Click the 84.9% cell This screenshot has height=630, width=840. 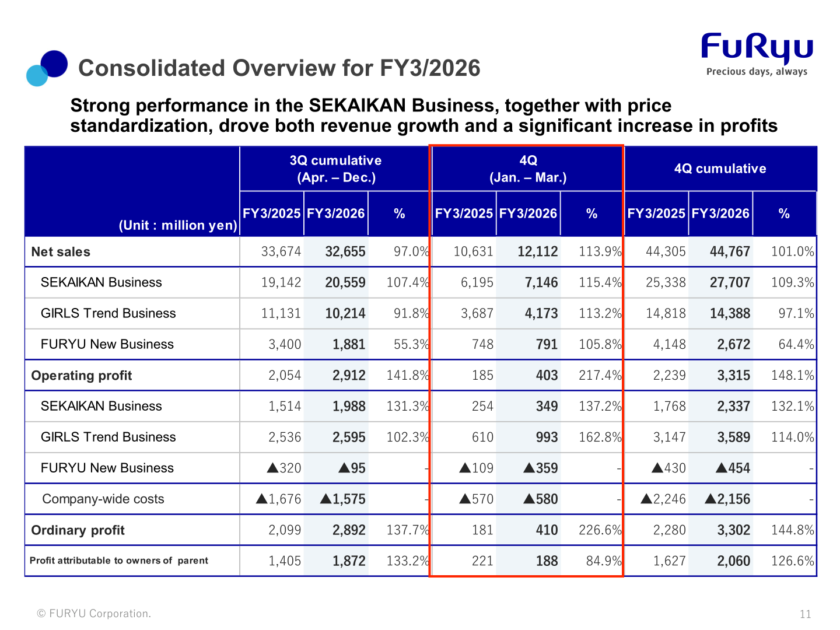604,561
